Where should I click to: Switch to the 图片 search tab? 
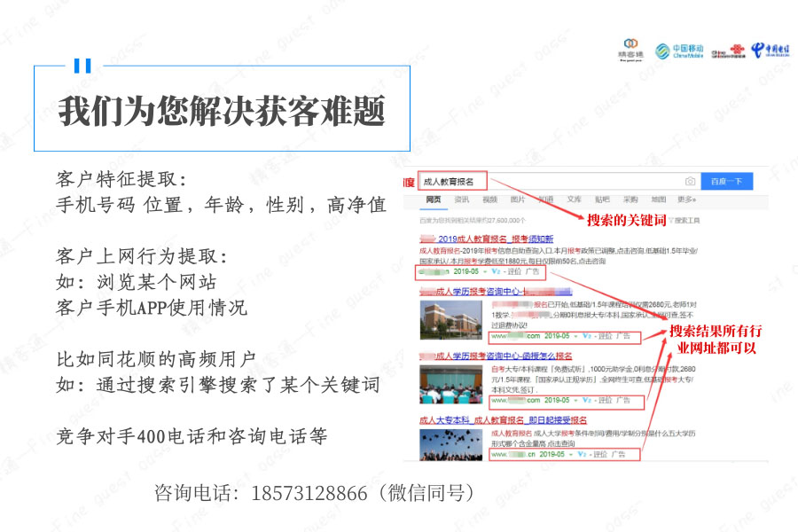(518, 200)
